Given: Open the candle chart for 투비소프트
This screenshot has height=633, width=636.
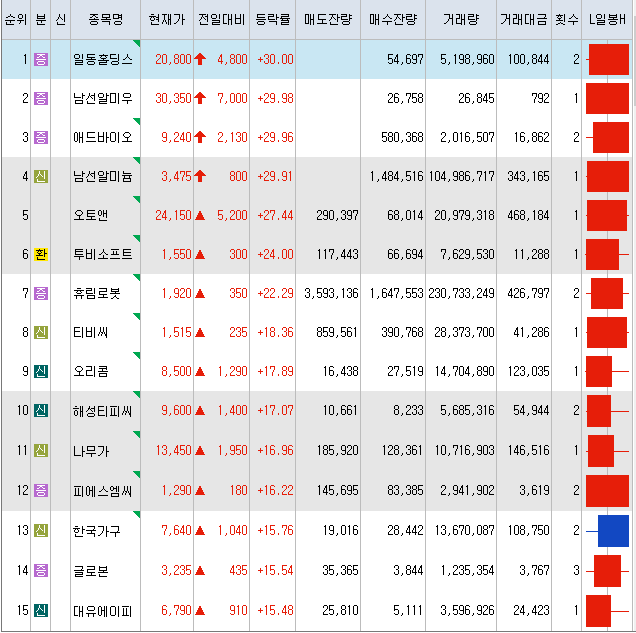Looking at the screenshot, I should pos(607,255).
